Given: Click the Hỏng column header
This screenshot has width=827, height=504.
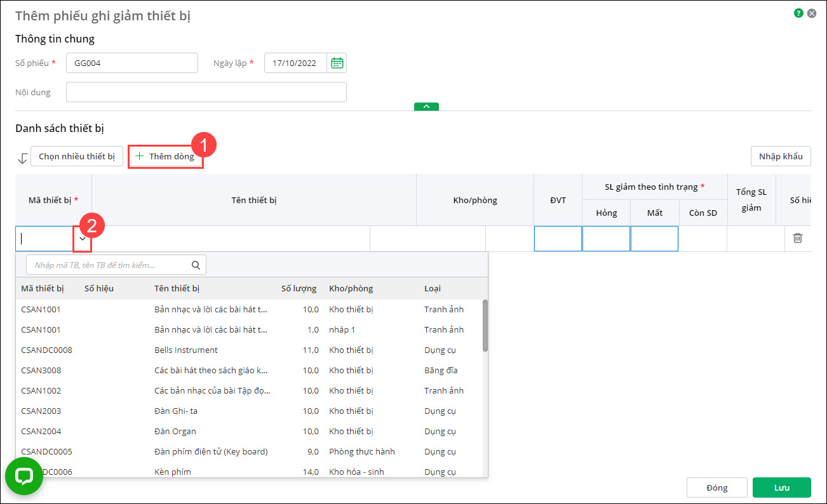Looking at the screenshot, I should tap(606, 213).
